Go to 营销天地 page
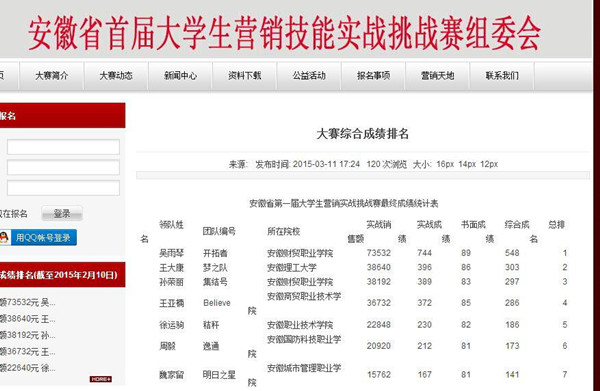This screenshot has height=391, width=600. pos(437,76)
